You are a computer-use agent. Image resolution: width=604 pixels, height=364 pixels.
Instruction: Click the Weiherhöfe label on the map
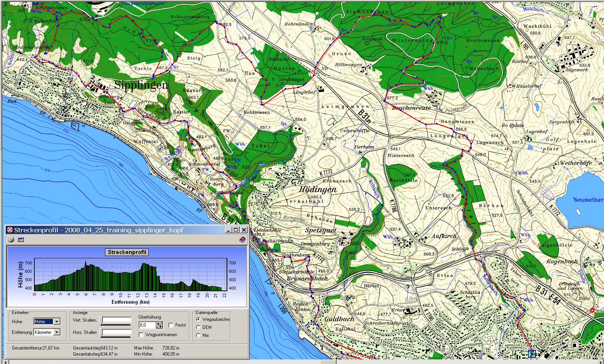(x=576, y=163)
